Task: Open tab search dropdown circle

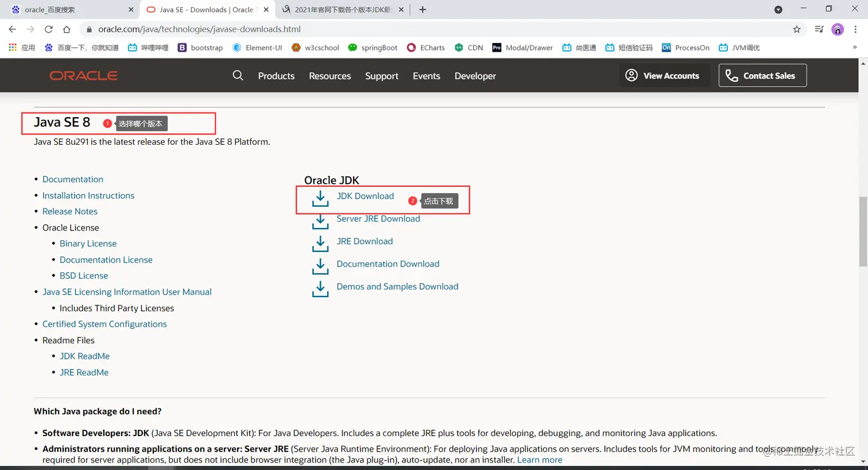Action: [778, 10]
